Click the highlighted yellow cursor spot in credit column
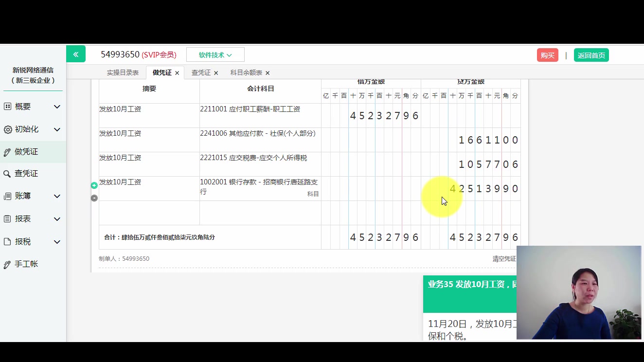Viewport: 644px width, 362px height. pos(442,196)
